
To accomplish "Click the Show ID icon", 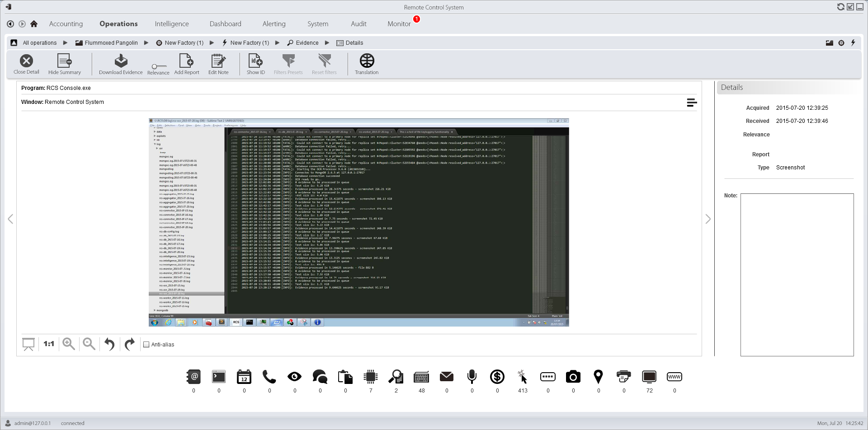I will click(255, 61).
